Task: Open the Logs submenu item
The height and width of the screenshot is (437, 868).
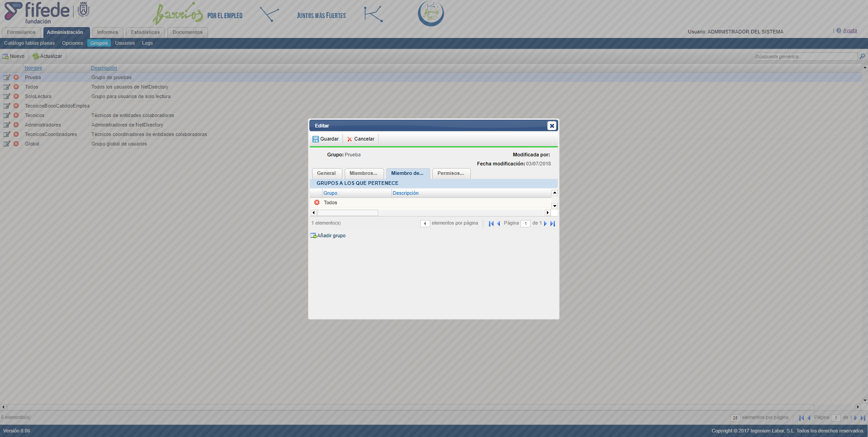Action: (x=147, y=43)
